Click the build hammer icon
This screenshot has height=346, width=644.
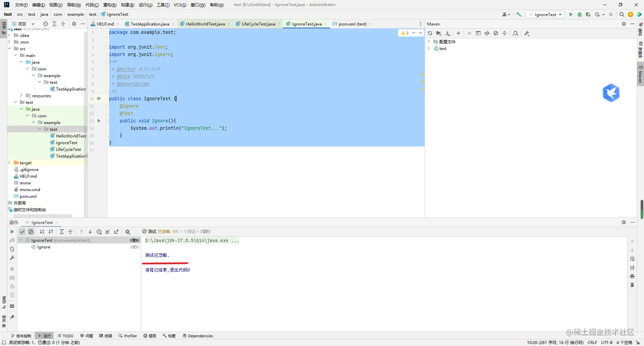(x=518, y=14)
